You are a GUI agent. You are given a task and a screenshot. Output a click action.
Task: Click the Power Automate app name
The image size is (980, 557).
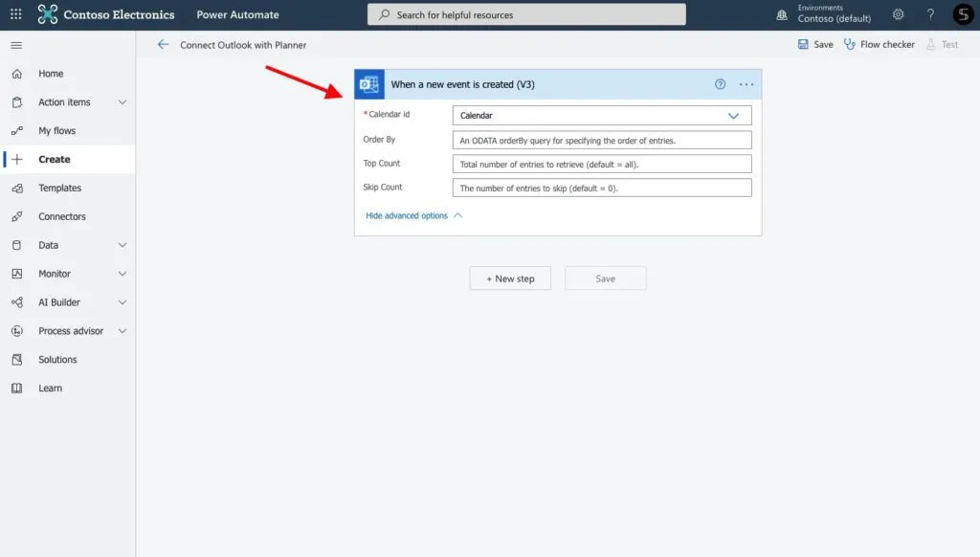pyautogui.click(x=237, y=14)
